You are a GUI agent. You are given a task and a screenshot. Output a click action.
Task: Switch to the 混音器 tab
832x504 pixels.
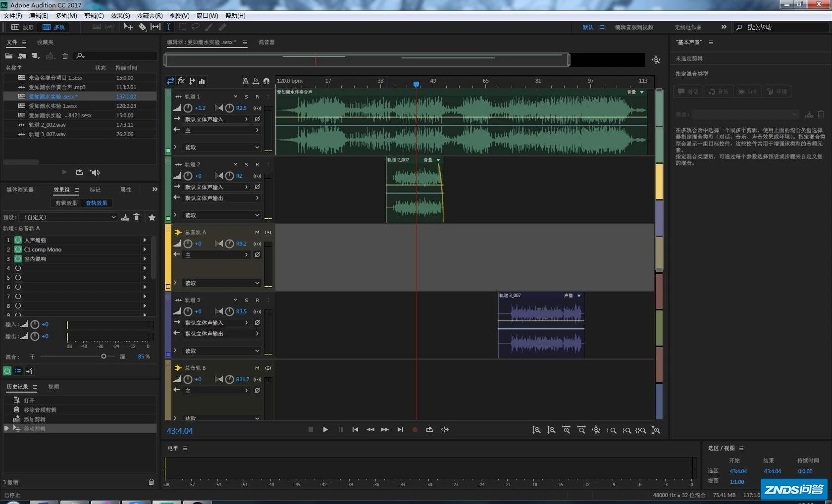pyautogui.click(x=266, y=43)
